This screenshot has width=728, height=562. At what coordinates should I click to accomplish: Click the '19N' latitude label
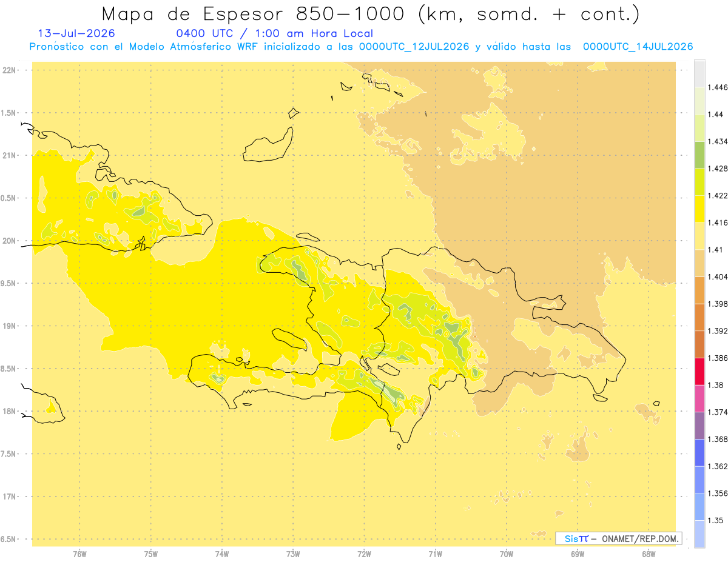pos(10,326)
